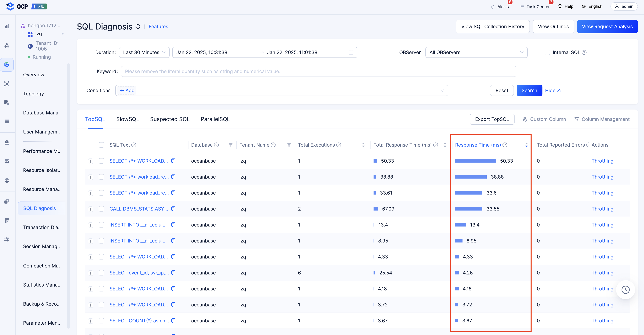The width and height of the screenshot is (644, 335).
Task: Click the 33.55 response time bar
Action: [x=468, y=209]
